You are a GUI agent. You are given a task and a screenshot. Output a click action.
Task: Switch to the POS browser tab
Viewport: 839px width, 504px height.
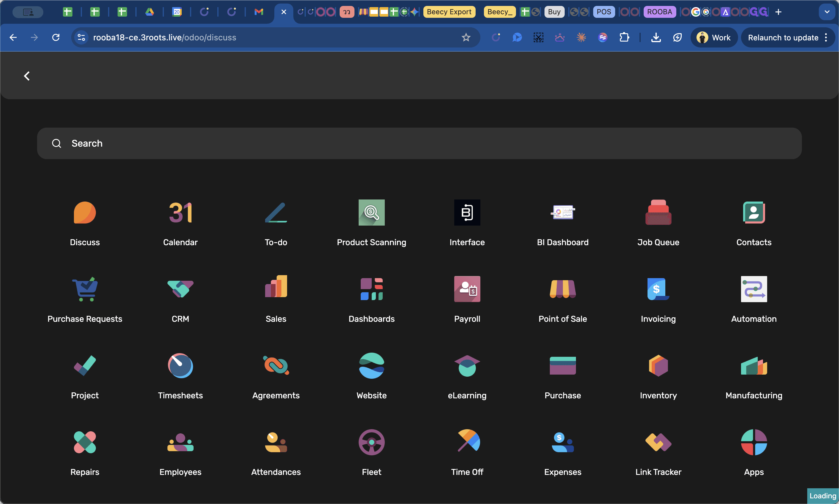(x=604, y=12)
